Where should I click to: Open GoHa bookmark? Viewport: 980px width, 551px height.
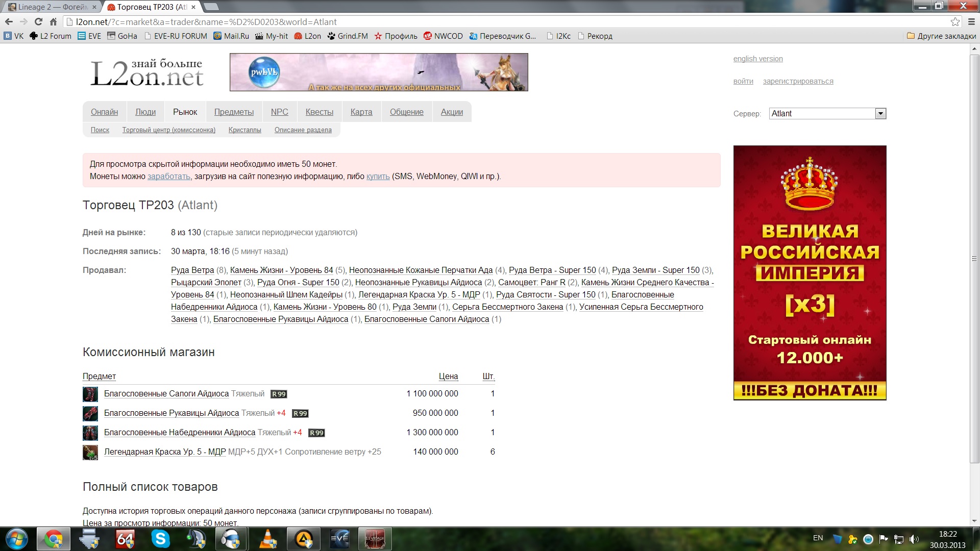coord(122,36)
